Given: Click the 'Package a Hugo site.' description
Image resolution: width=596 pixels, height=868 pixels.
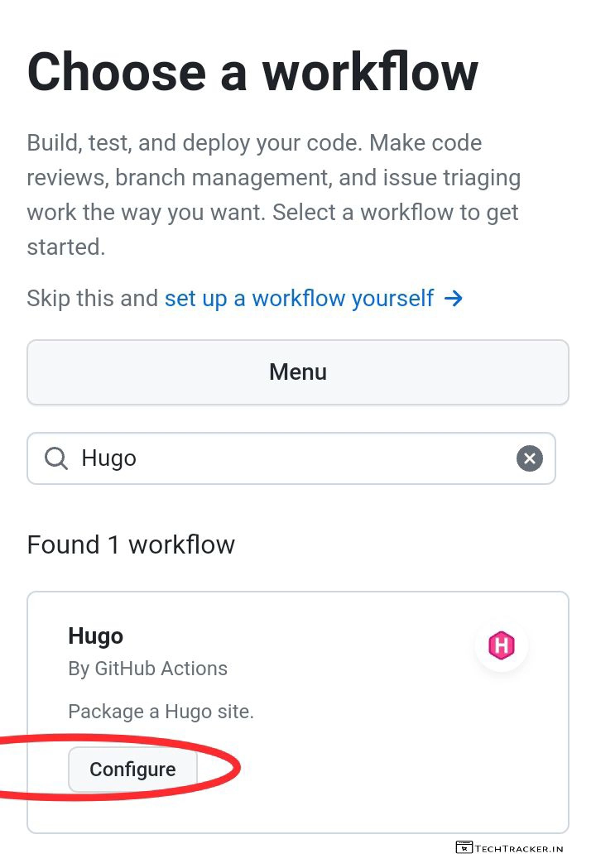Looking at the screenshot, I should 161,712.
